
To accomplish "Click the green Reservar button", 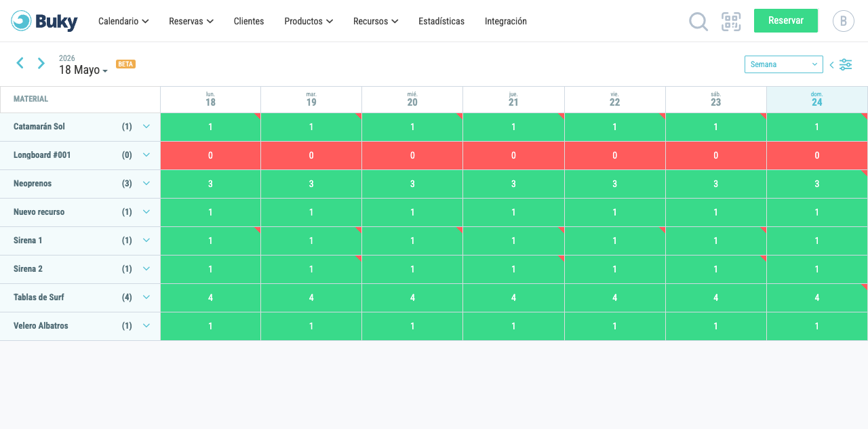I will tap(786, 21).
